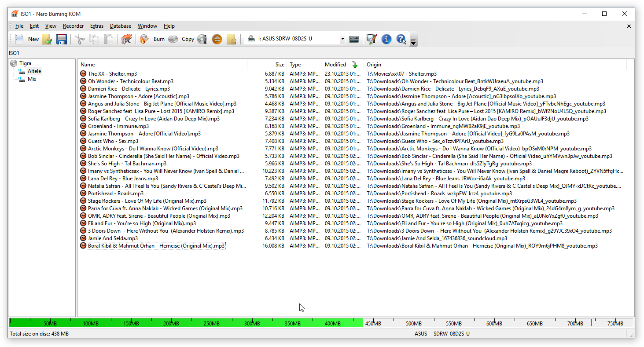Click the Nero Burning ROM title bar icon
The height and width of the screenshot is (347, 644).
[x=15, y=14]
